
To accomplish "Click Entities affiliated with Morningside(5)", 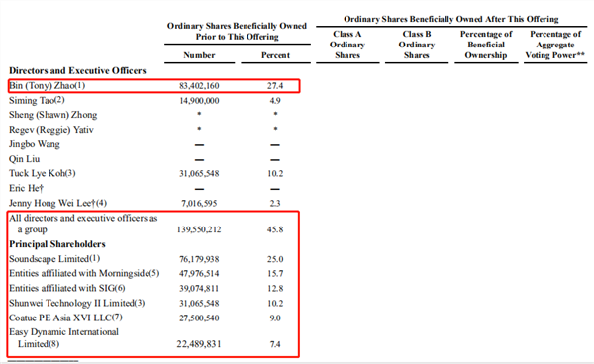I will 84,274.
